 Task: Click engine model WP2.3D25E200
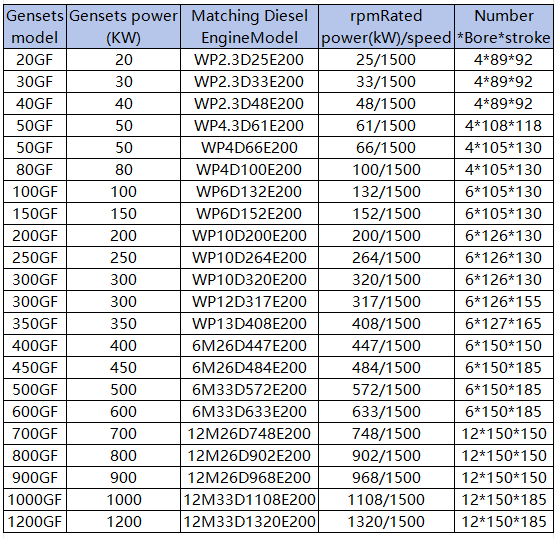(249, 60)
